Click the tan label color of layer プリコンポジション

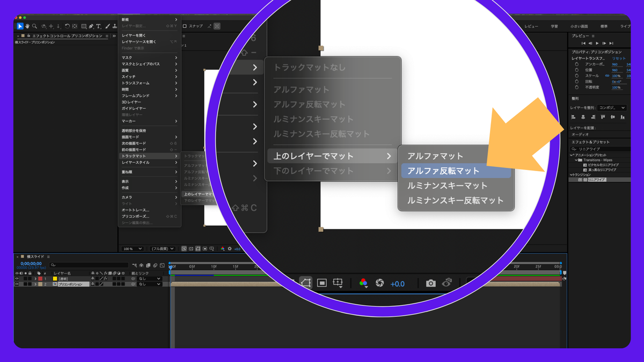[x=40, y=284]
